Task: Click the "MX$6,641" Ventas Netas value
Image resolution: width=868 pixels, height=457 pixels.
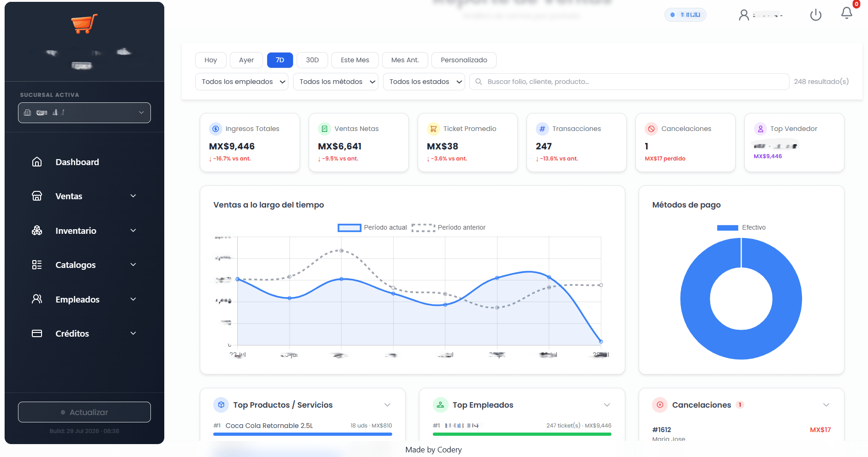Action: (340, 146)
